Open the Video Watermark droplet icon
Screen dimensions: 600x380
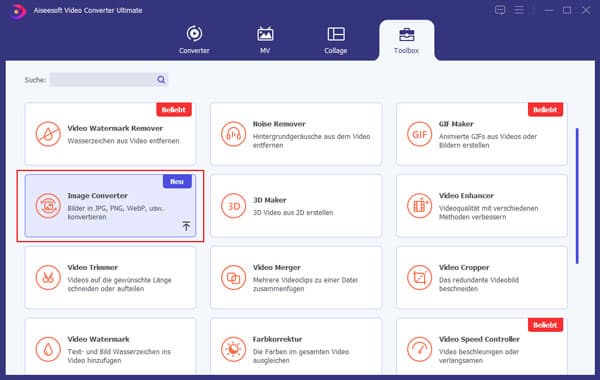pos(48,349)
